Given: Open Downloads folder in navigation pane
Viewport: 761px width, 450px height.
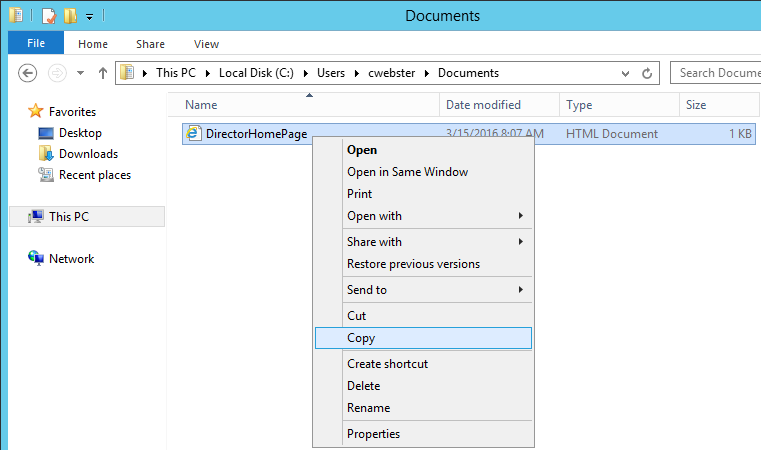Looking at the screenshot, I should pyautogui.click(x=88, y=154).
